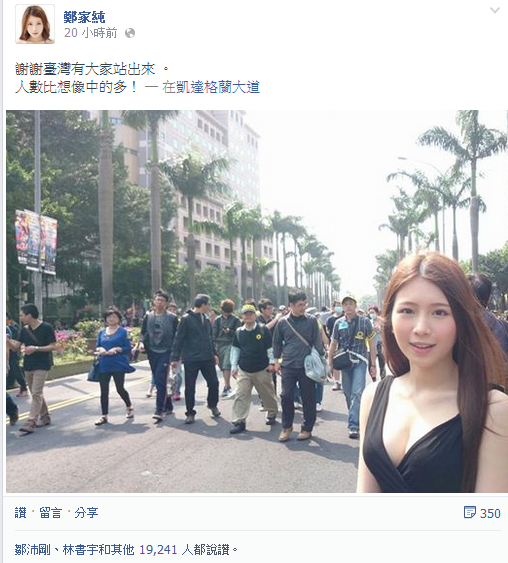Click the woman in black dress in photo

(x=433, y=373)
